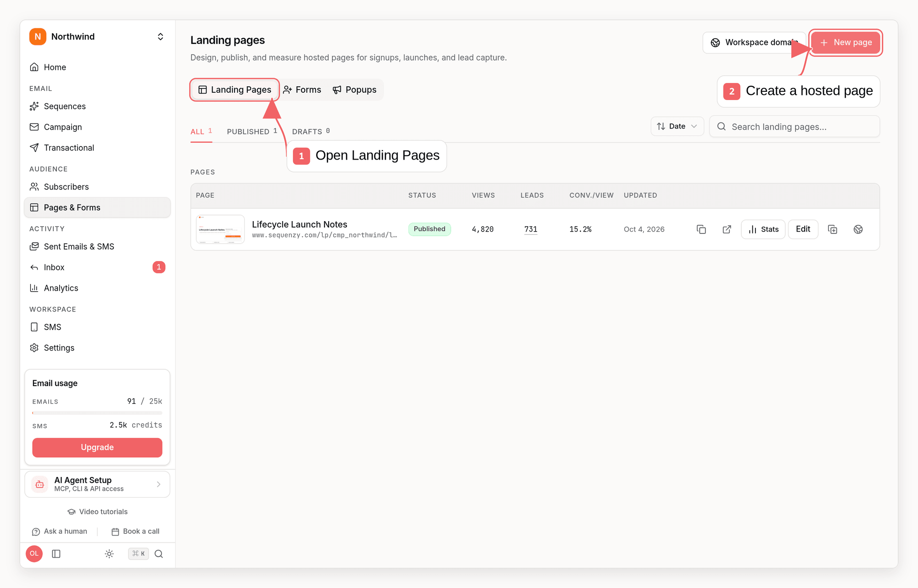Copy the Lifecycle Launch Notes page URL
The image size is (918, 588).
click(x=701, y=229)
